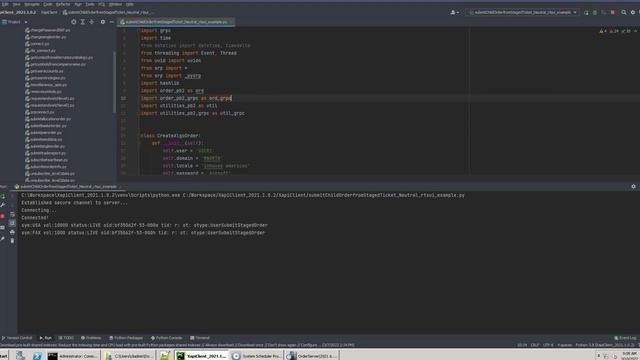Click Restore Layout icon in Run panel

point(3,228)
